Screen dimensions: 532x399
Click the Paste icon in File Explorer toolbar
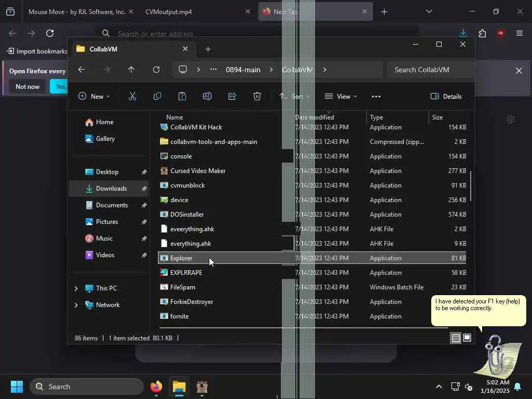(182, 96)
